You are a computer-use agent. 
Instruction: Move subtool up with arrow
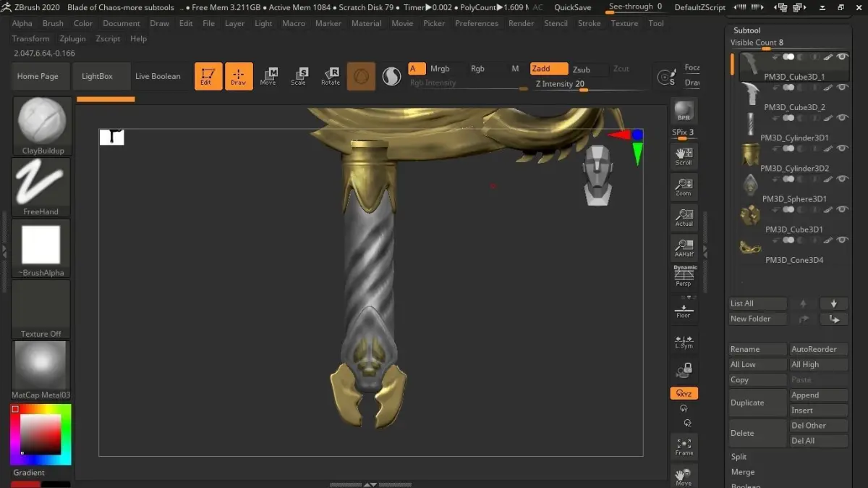pyautogui.click(x=803, y=303)
